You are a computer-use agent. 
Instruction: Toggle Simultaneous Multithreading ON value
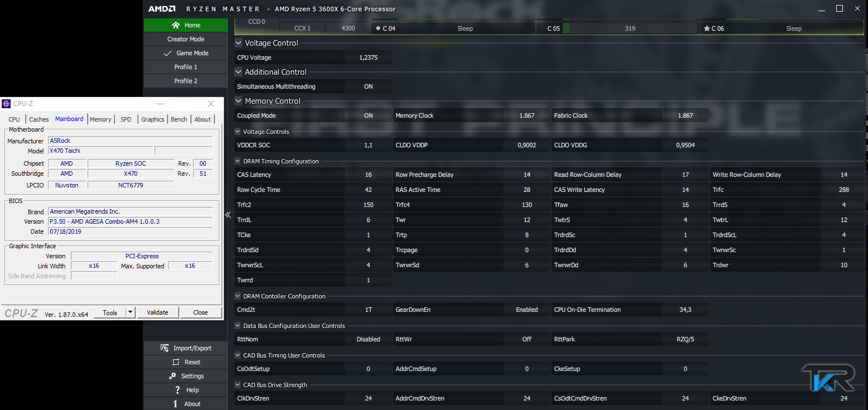point(368,86)
